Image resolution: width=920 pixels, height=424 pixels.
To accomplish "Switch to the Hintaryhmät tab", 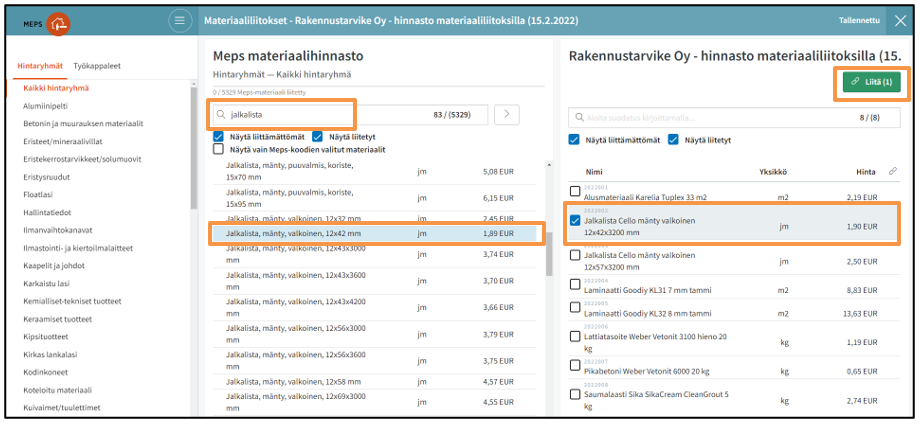I will (40, 66).
